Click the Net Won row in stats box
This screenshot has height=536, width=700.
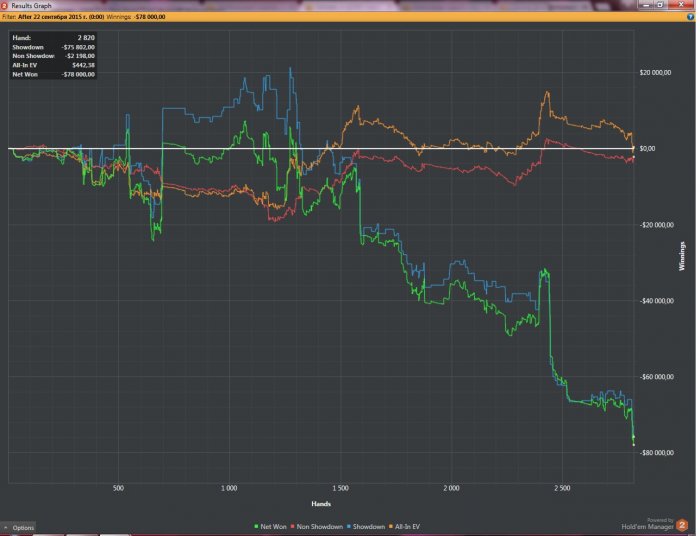[x=53, y=74]
